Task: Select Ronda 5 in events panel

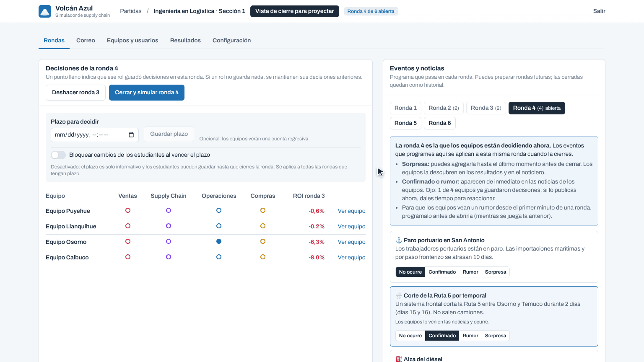Action: pos(405,123)
